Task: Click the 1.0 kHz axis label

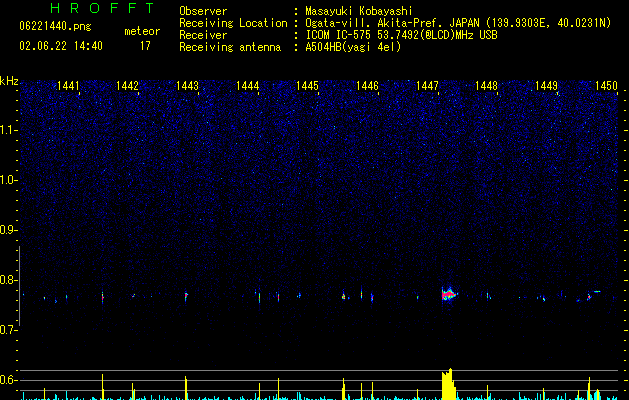Action: [9, 180]
